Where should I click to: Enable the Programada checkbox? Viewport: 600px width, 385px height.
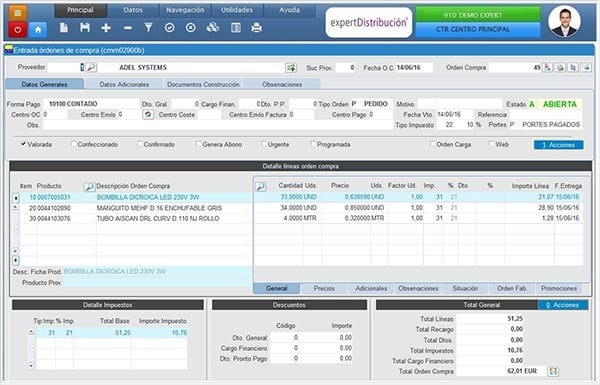313,144
